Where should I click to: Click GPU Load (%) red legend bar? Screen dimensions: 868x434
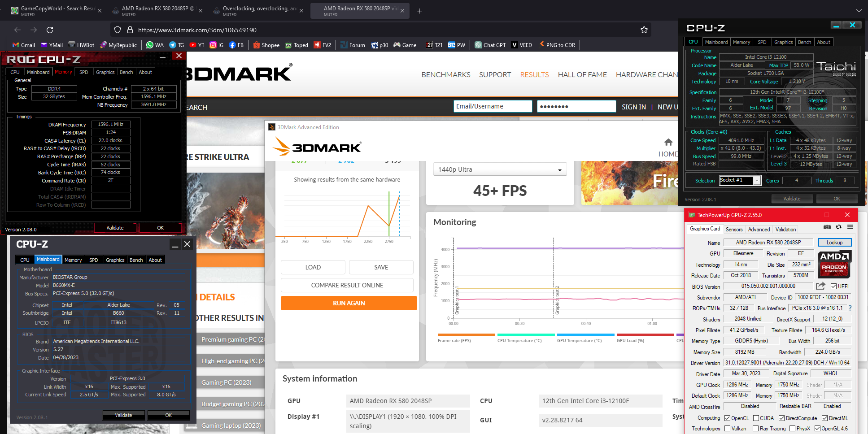646,334
